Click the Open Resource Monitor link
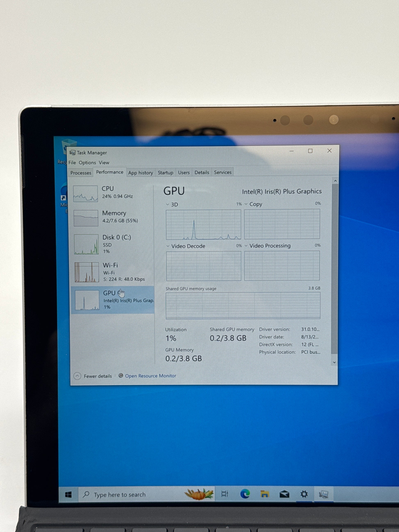The image size is (399, 532). pyautogui.click(x=150, y=376)
